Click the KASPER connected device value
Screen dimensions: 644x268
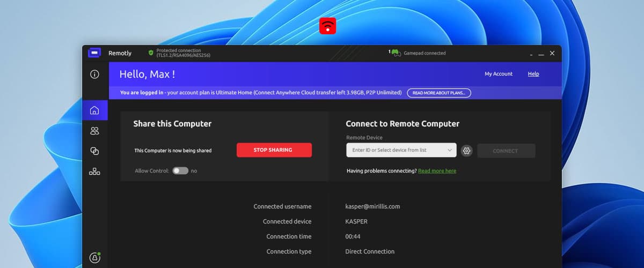coord(356,221)
